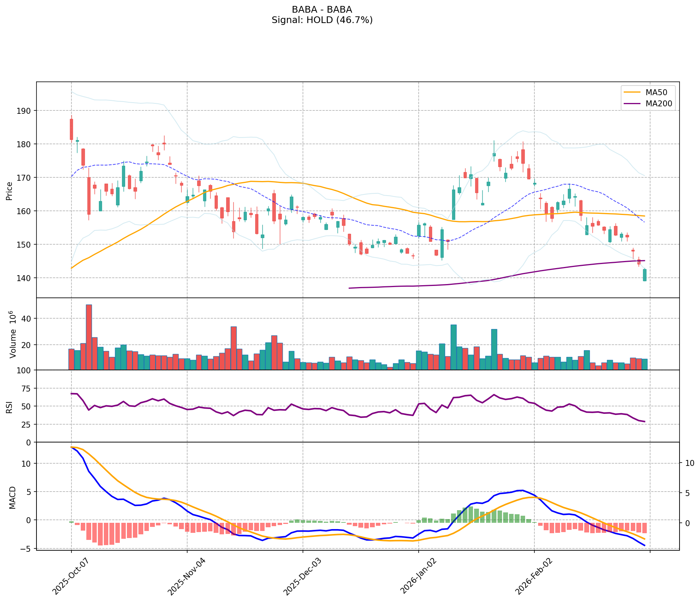Click the Volume y-axis label

tap(13, 334)
